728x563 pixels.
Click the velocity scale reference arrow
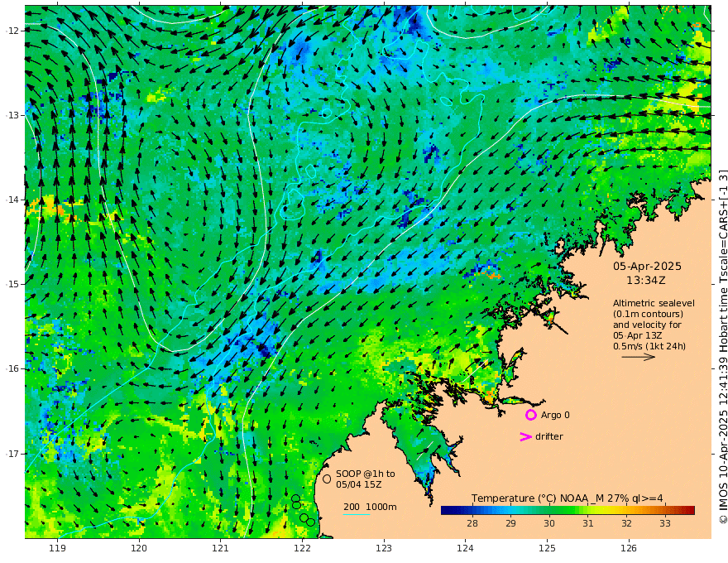pos(638,357)
